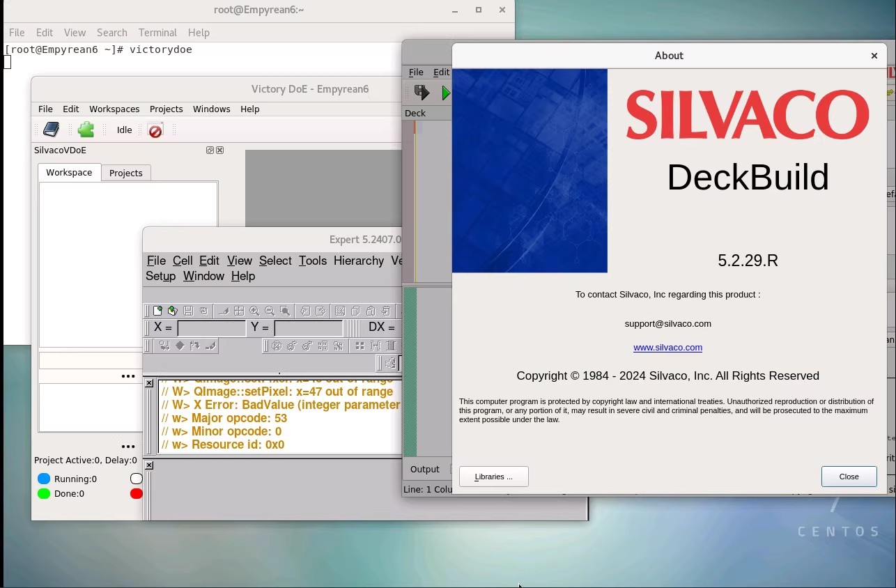Viewport: 896px width, 588px height.
Task: Click the fit-view crosshair grid icon in Expert
Action: 239,311
